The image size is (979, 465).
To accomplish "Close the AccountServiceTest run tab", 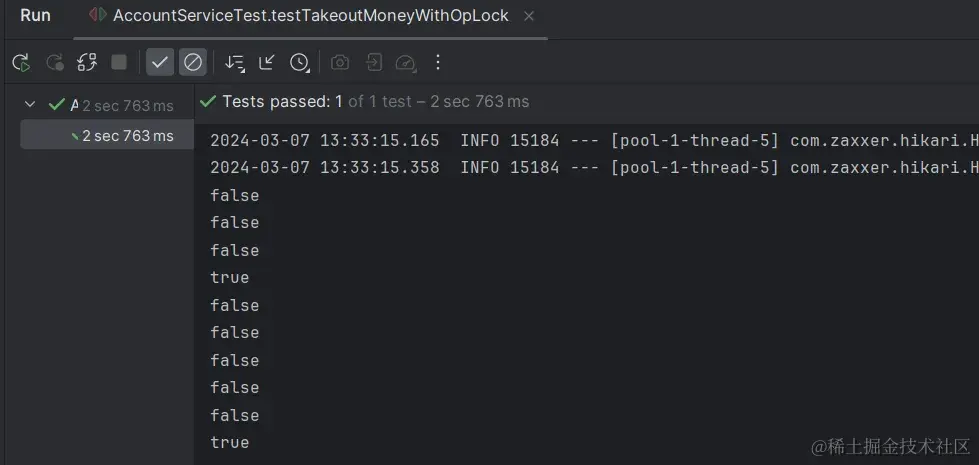I will point(529,16).
